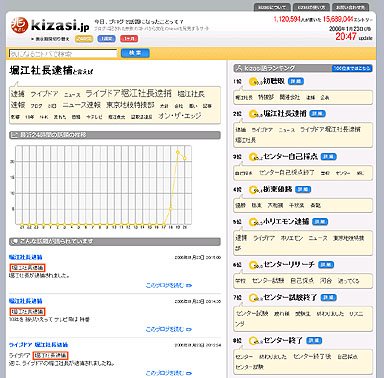Open 詳細 for 堀江社長逮捕 ranking entry
The height and width of the screenshot is (378, 384).
point(317,114)
